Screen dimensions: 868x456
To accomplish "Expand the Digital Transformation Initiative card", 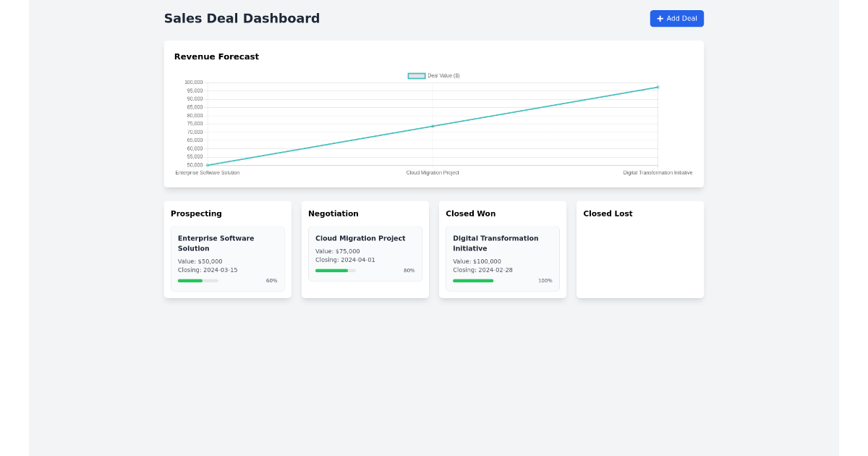I will [x=502, y=258].
